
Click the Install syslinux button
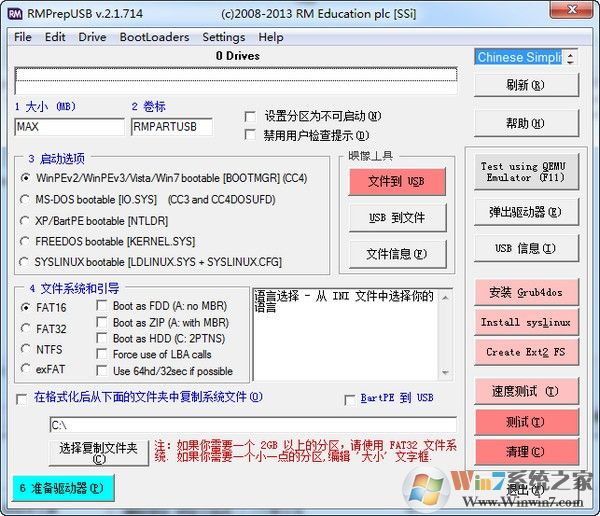[526, 322]
